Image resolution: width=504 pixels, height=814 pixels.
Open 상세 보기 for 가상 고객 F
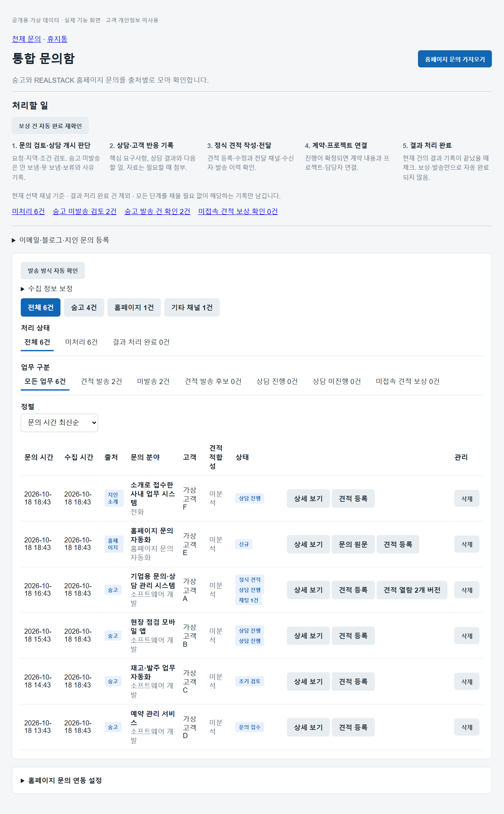[308, 499]
